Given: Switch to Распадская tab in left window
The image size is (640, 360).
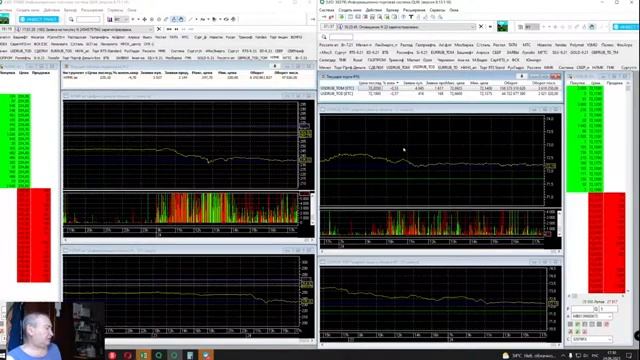Looking at the screenshot, I should pos(77,37).
